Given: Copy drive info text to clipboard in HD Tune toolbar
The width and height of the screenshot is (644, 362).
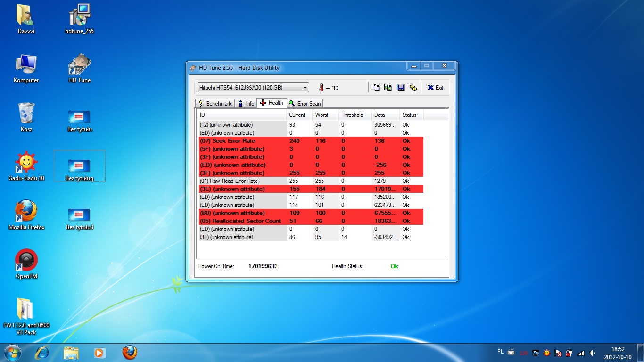Looking at the screenshot, I should coord(375,87).
